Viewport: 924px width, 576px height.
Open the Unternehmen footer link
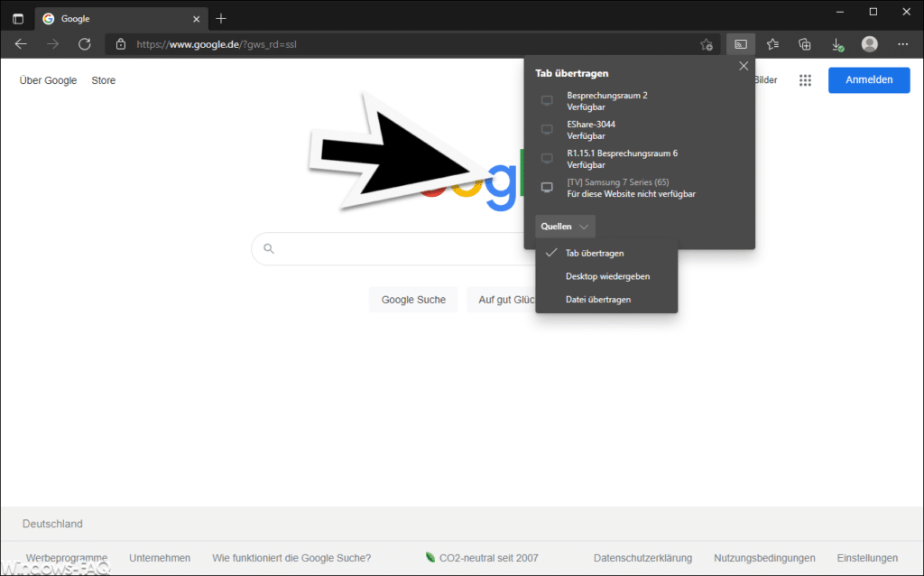[160, 558]
